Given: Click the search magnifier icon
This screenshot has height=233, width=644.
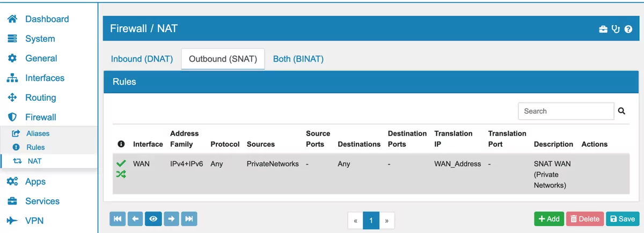Looking at the screenshot, I should click(x=621, y=111).
